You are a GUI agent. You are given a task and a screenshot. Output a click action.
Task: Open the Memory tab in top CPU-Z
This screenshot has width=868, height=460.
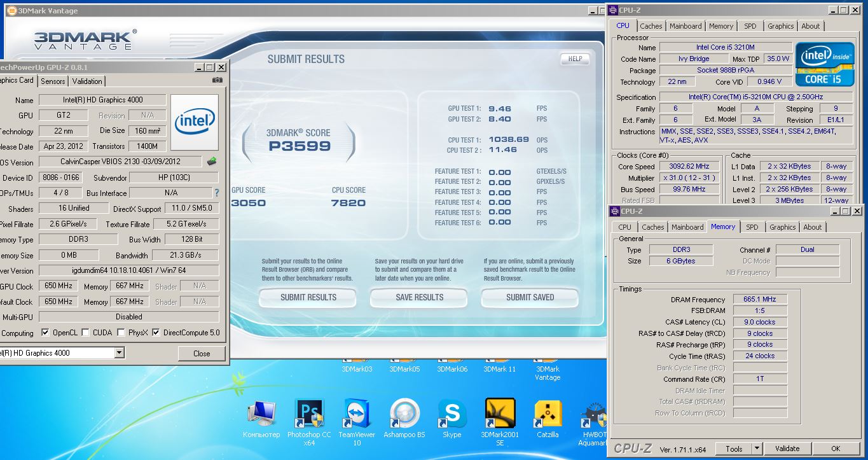[x=721, y=26]
